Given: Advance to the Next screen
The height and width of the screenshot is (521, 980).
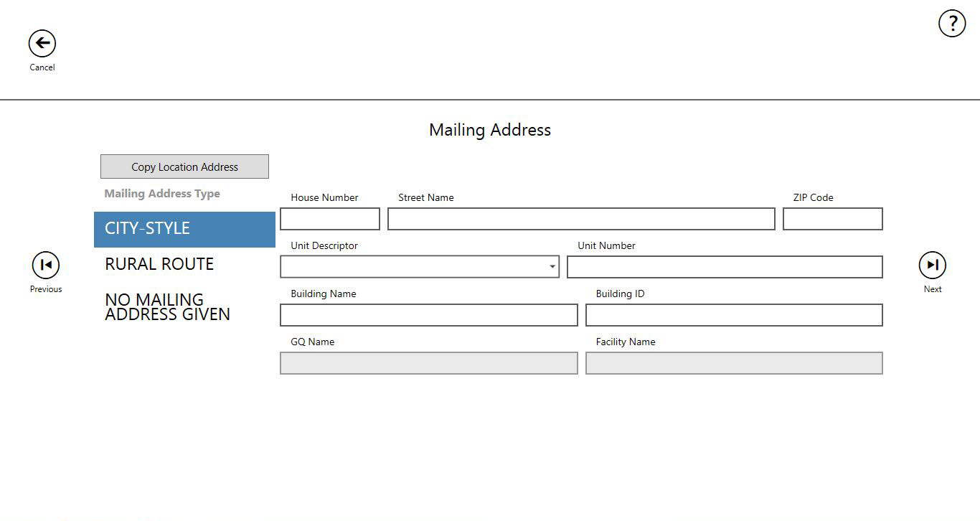Looking at the screenshot, I should [932, 266].
